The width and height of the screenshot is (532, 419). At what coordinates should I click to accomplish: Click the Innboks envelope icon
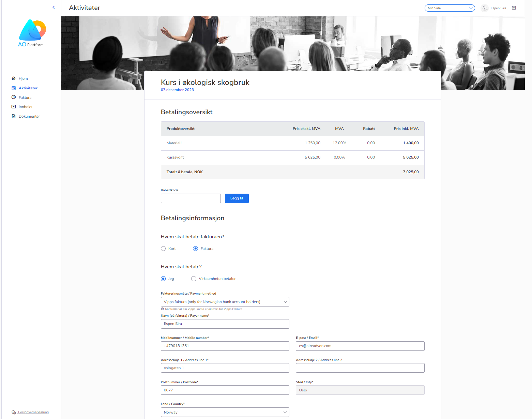point(14,107)
